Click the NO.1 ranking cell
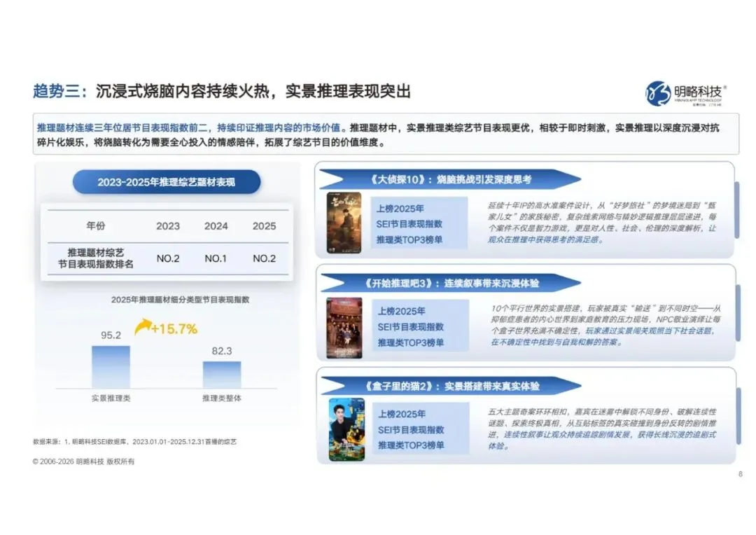The image size is (756, 535). (x=216, y=258)
